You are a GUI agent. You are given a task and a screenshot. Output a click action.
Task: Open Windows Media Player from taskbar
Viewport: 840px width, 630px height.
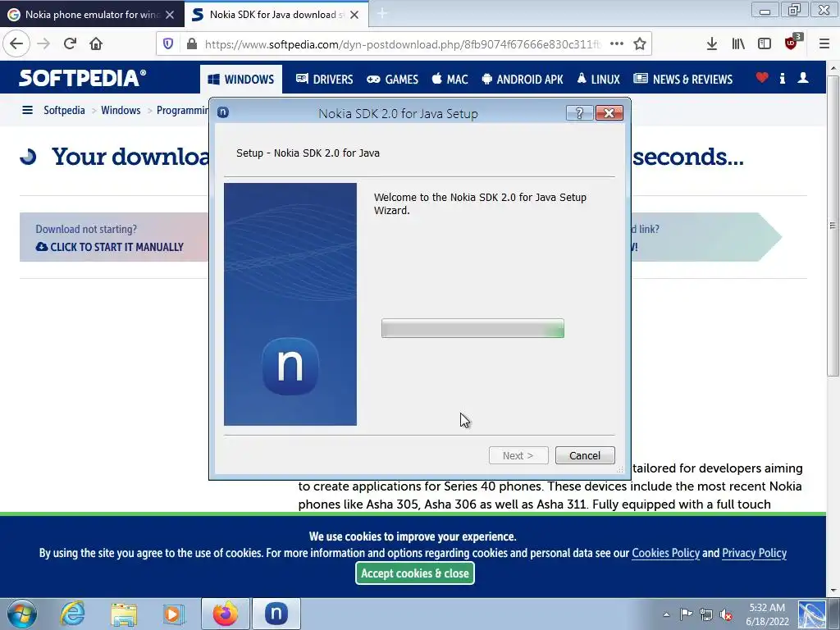click(174, 614)
